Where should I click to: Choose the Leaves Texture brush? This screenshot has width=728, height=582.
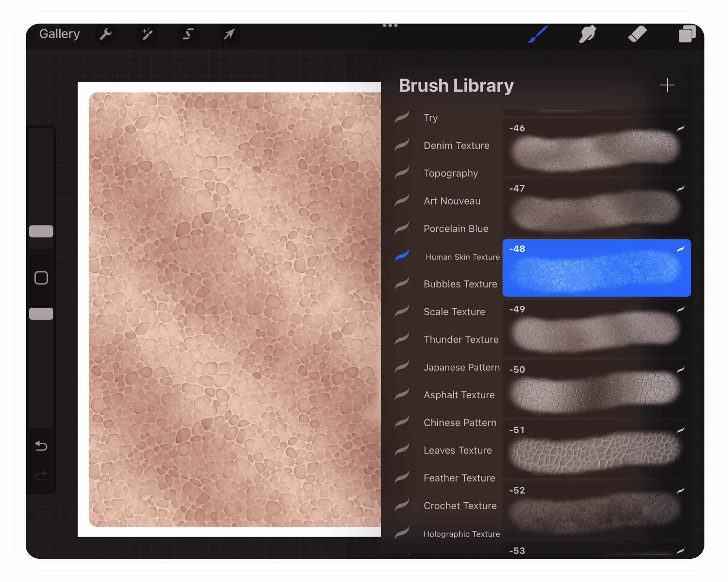tap(457, 450)
